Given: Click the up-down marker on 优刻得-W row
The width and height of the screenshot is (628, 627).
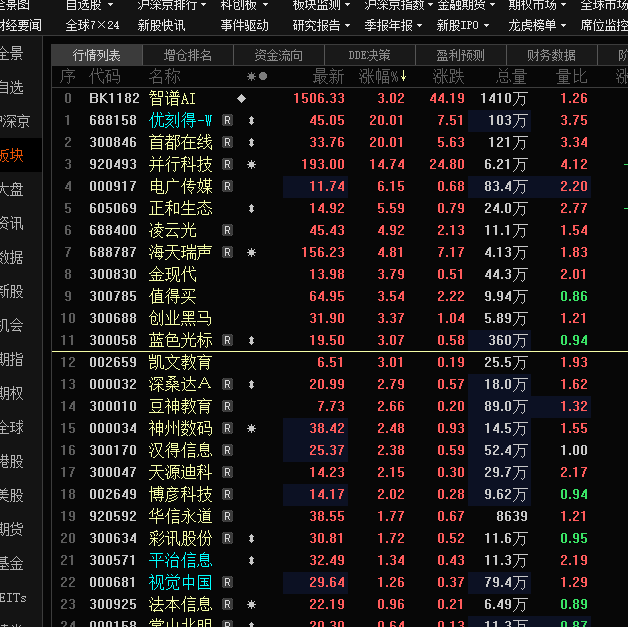Looking at the screenshot, I should pos(252,121).
